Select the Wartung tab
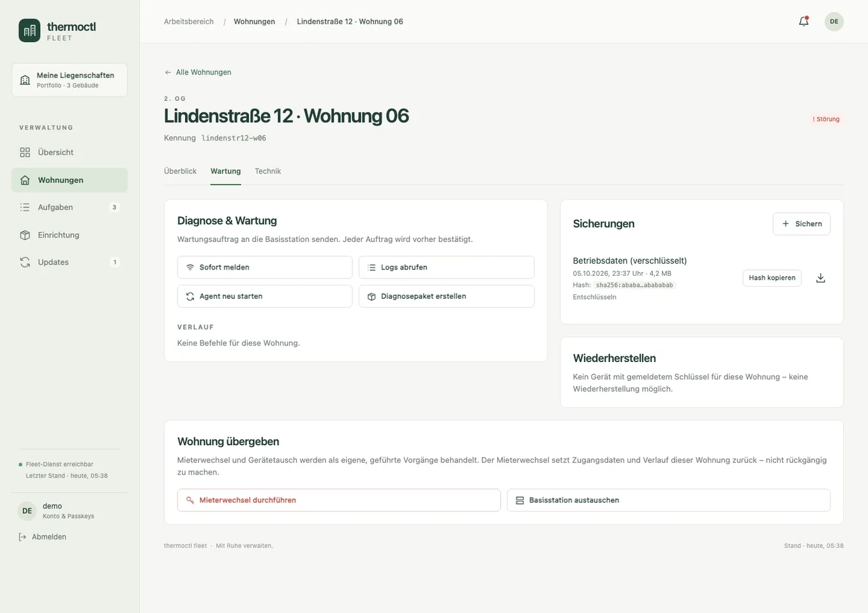This screenshot has height=613, width=868. click(x=225, y=171)
